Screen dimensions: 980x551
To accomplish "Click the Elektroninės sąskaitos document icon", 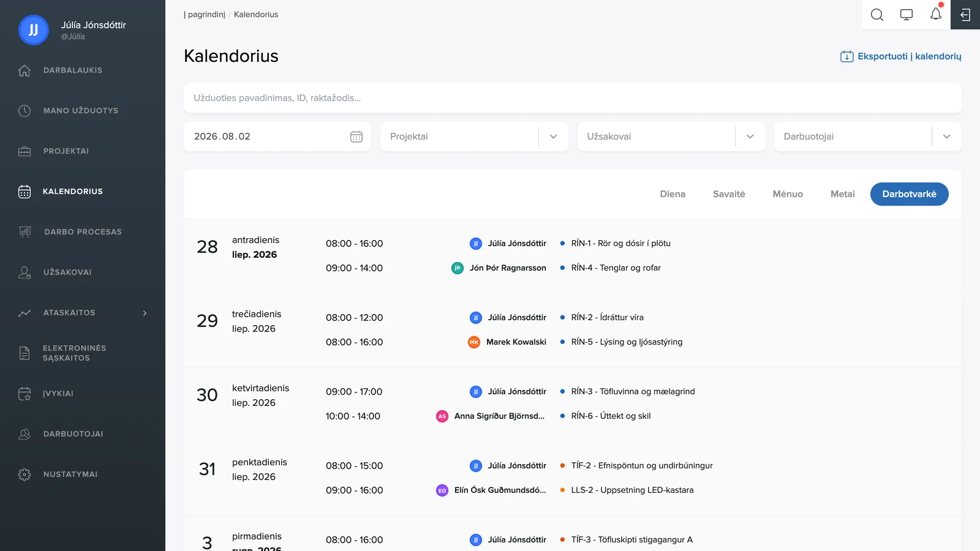I will (x=24, y=353).
